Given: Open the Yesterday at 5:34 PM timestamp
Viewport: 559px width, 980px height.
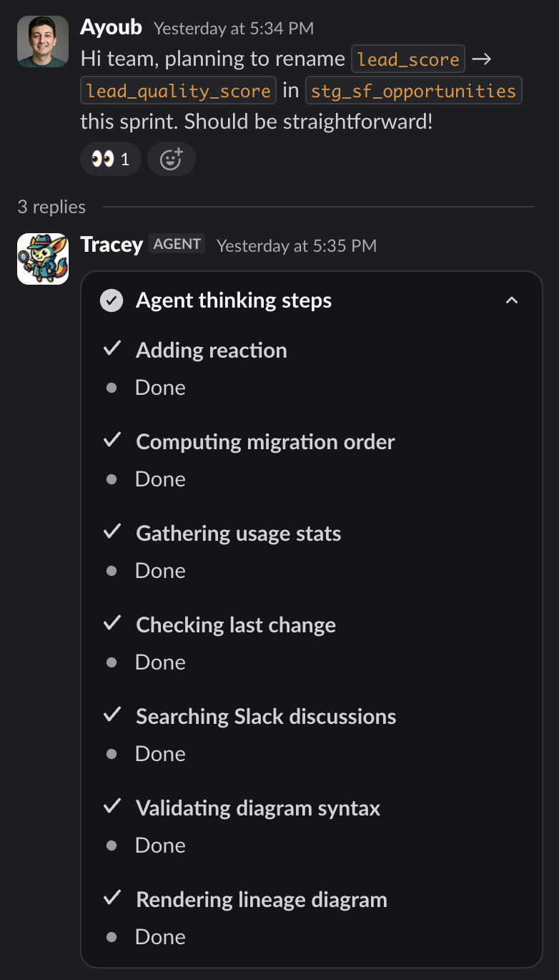Looking at the screenshot, I should coord(234,29).
